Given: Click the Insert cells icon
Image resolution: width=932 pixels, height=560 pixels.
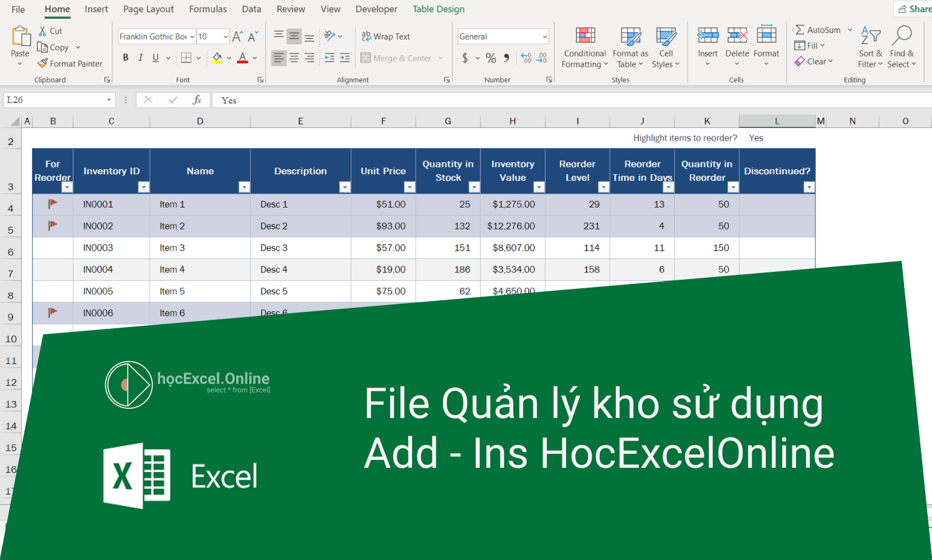Looking at the screenshot, I should 707,36.
